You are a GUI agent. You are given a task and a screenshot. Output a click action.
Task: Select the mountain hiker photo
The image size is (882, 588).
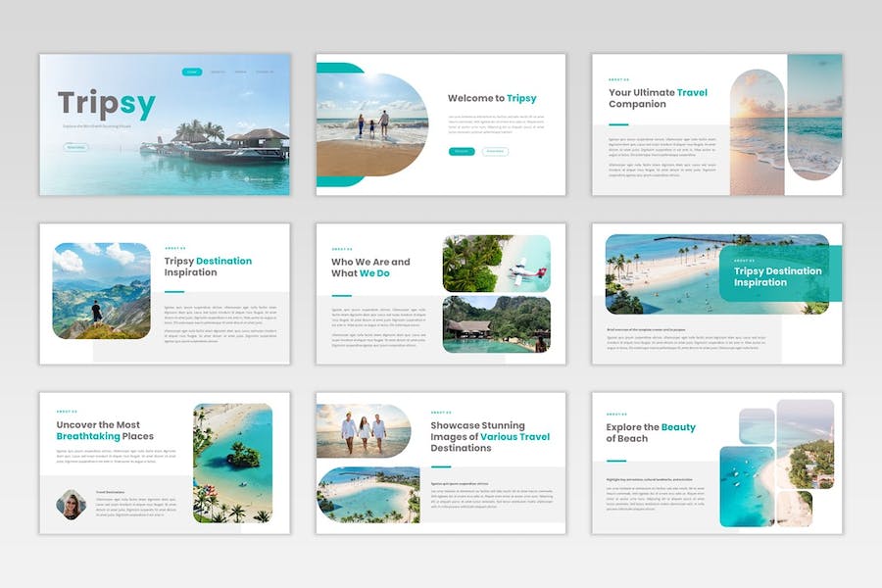tap(102, 291)
